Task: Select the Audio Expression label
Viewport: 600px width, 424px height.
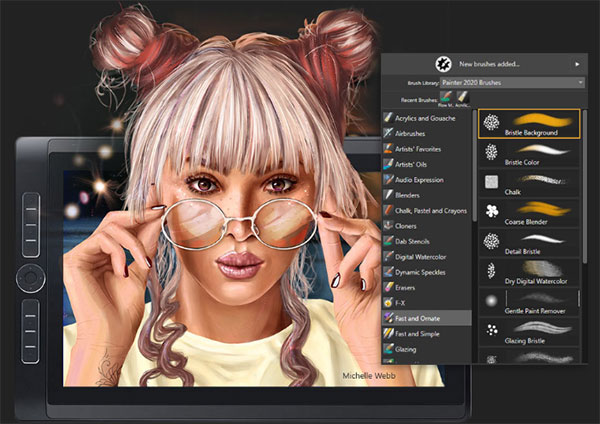Action: point(419,180)
